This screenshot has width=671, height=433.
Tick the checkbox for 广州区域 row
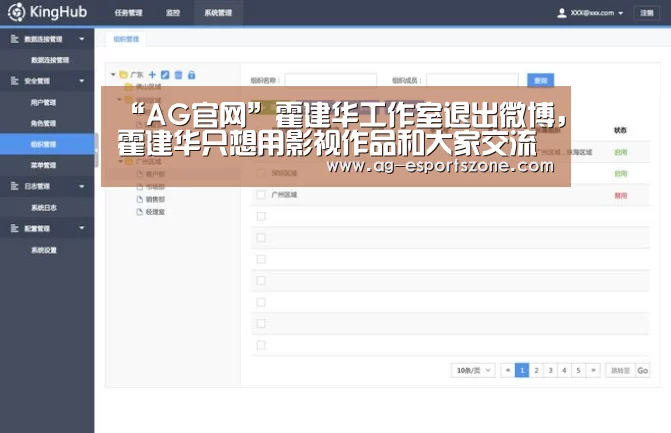[x=261, y=195]
